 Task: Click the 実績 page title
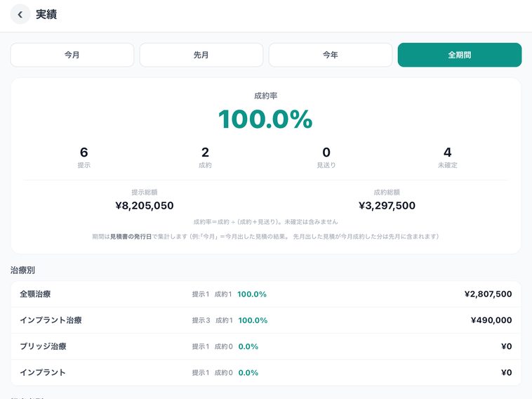46,14
